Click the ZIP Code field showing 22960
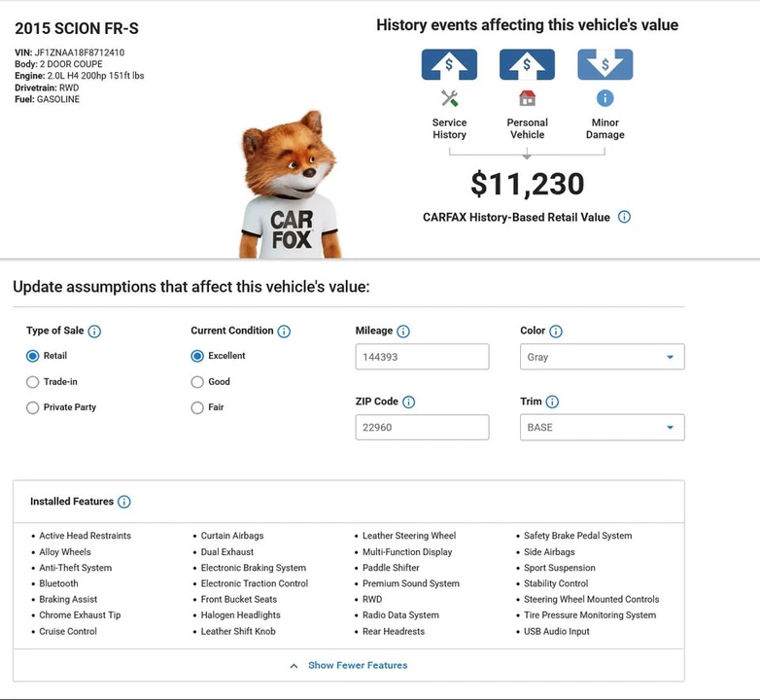Viewport: 760px width, 700px height. (422, 428)
